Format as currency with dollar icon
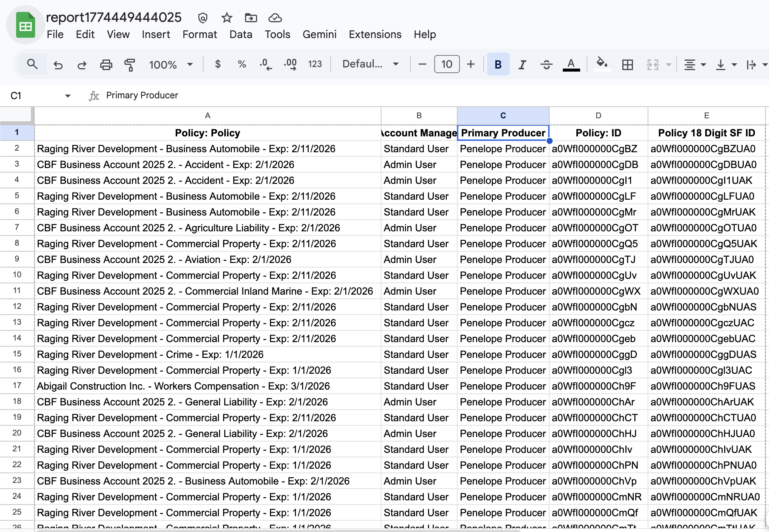Screen dimensions: 769x532 pyautogui.click(x=218, y=64)
